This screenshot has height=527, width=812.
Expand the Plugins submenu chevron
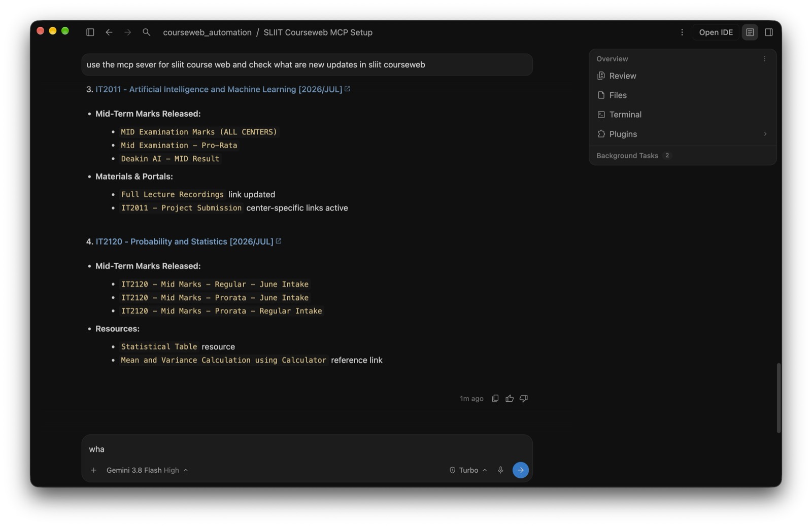[765, 134]
